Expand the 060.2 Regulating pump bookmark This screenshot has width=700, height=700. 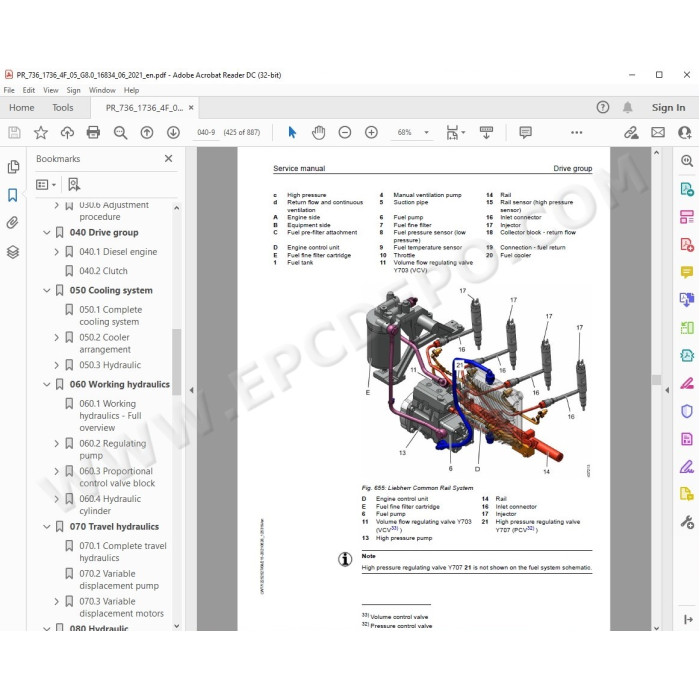(x=56, y=444)
